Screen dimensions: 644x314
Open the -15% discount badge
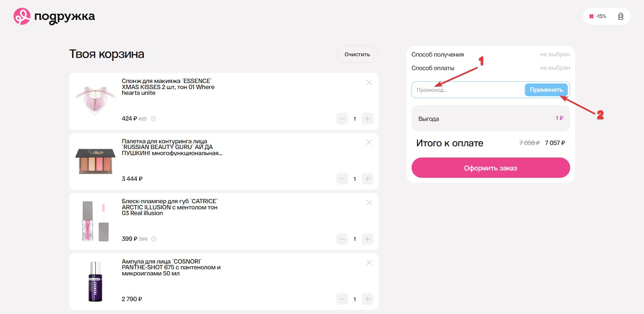(598, 16)
